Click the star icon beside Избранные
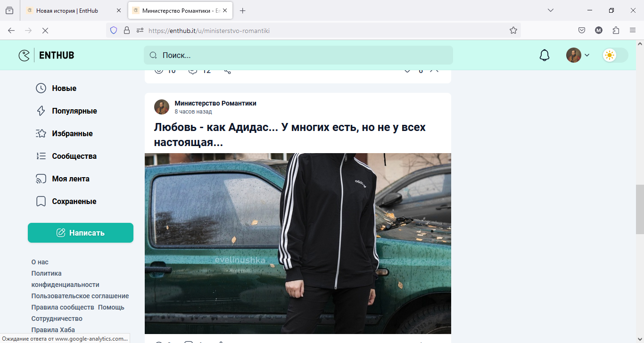 [x=41, y=133]
